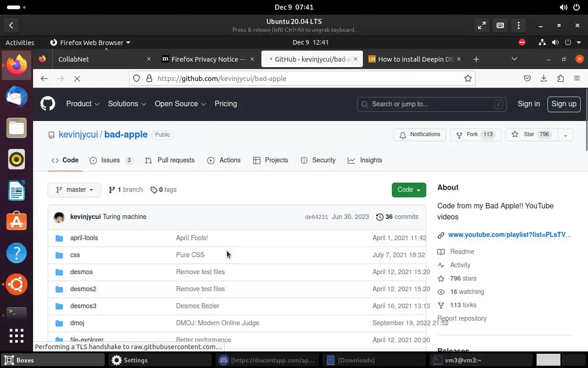588x368 pixels.
Task: Click the GitHub Octocat logo
Action: pyautogui.click(x=48, y=104)
